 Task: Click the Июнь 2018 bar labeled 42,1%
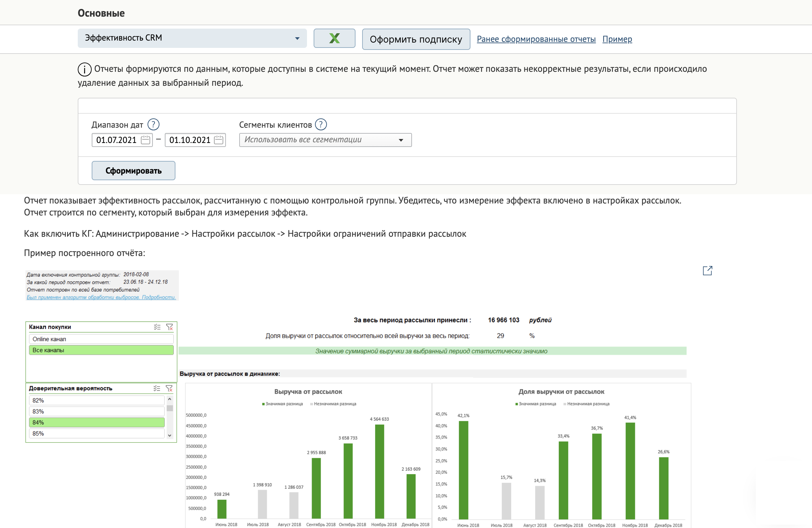click(463, 470)
